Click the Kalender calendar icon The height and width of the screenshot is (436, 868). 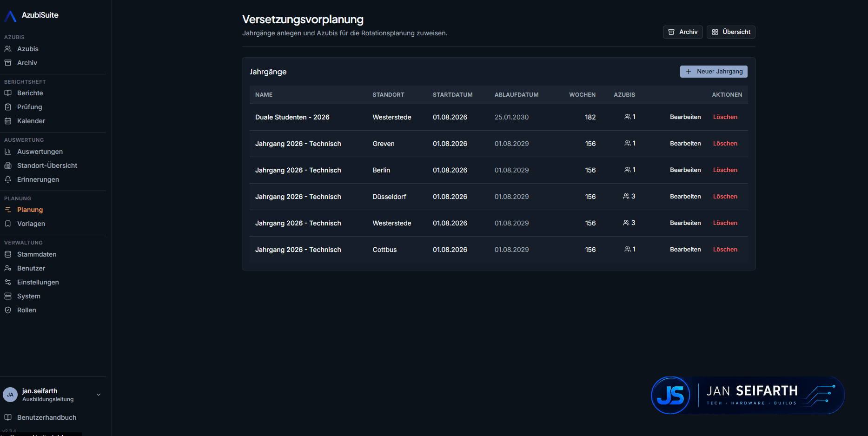(x=8, y=121)
